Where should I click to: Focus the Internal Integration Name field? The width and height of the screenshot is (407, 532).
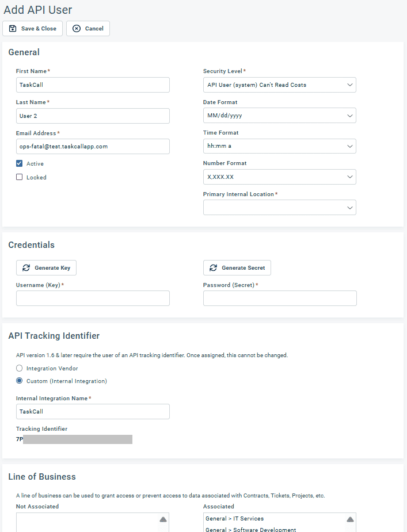click(x=93, y=412)
